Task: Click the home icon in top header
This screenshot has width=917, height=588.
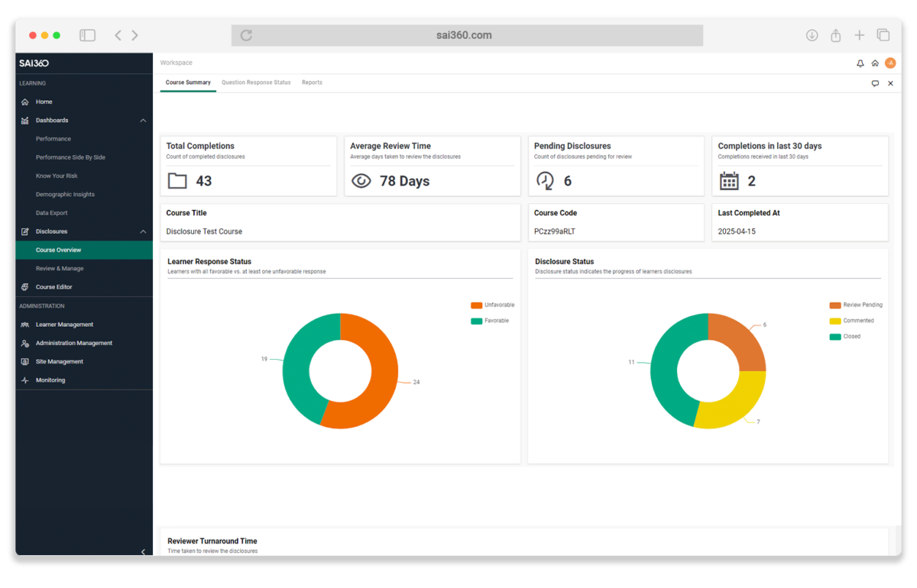Action: click(x=875, y=63)
